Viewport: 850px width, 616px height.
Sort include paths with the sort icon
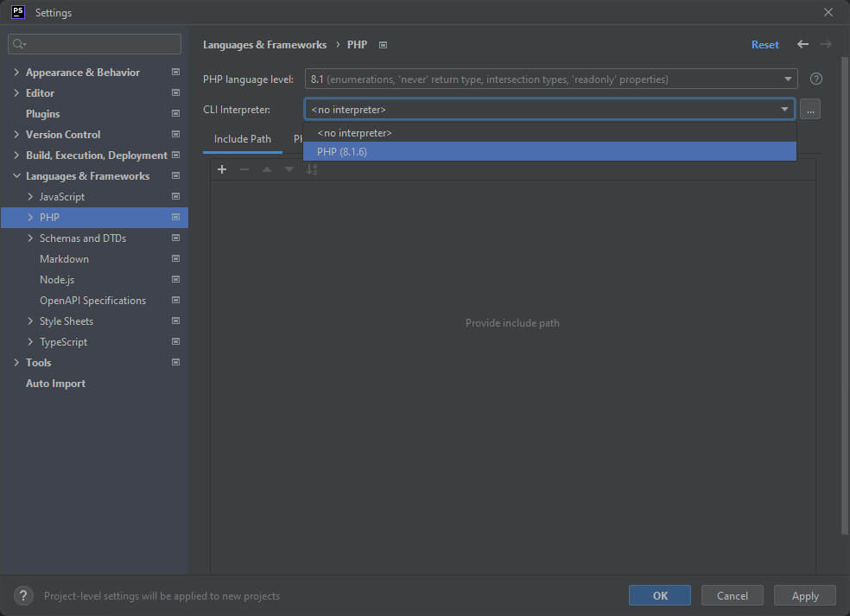[x=312, y=169]
